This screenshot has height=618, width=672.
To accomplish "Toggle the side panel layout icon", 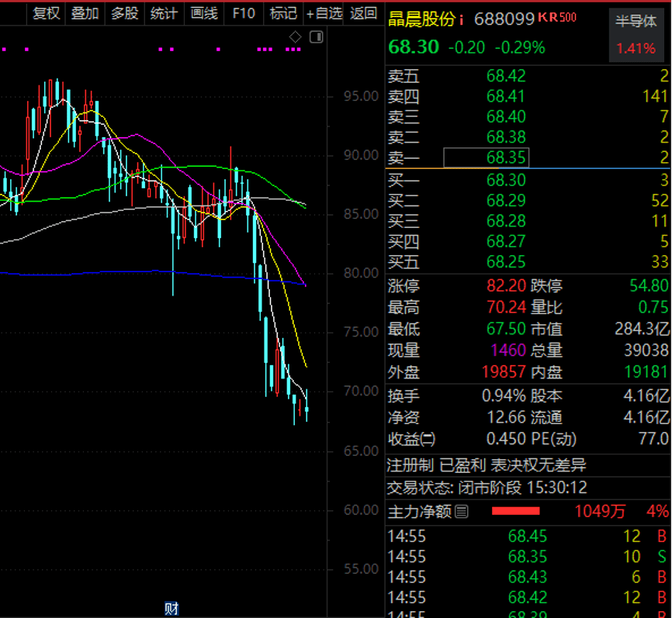I will (317, 37).
